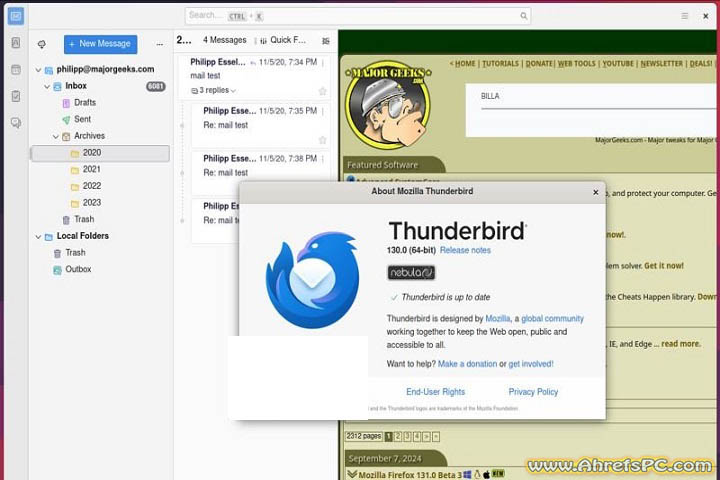Screen dimensions: 720x480
Task: Open message list display options icon
Action: click(326, 41)
